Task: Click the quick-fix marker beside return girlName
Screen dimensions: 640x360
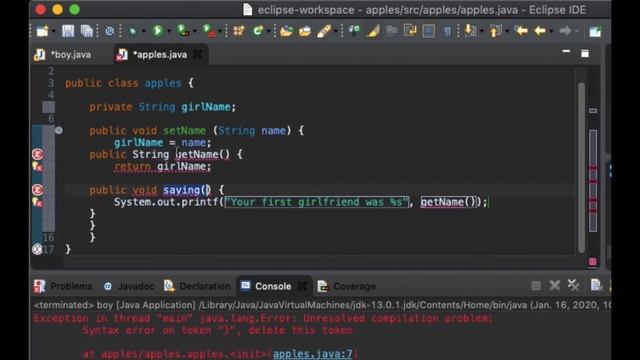Action: 37,166
